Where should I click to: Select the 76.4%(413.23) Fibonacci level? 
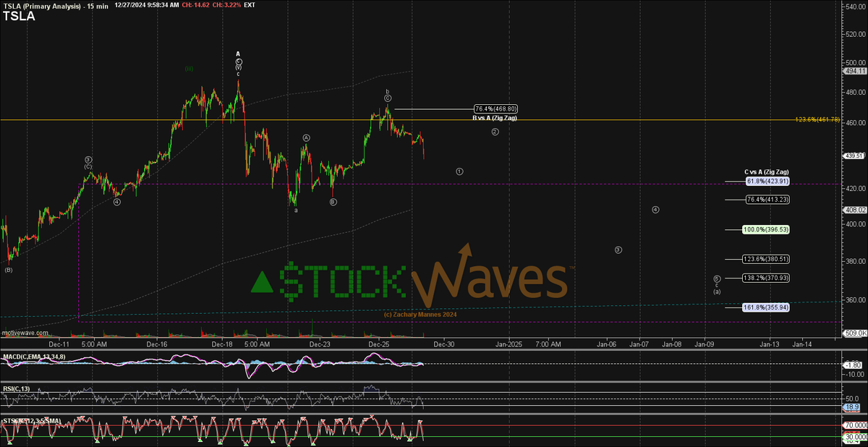(x=766, y=200)
